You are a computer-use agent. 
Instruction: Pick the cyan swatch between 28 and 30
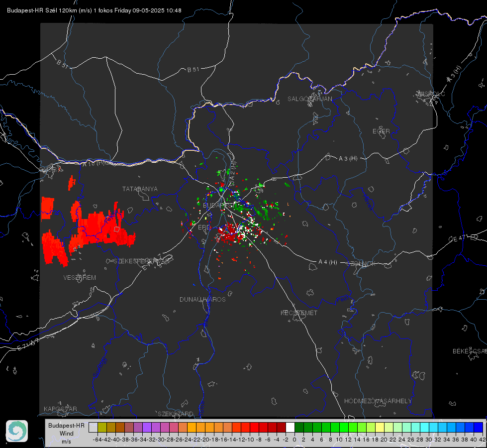(425, 427)
